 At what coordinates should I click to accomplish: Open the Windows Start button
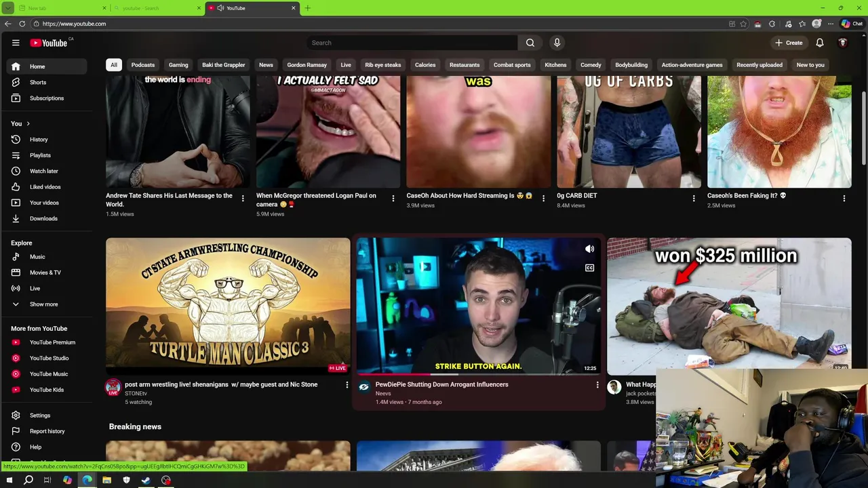click(x=9, y=480)
